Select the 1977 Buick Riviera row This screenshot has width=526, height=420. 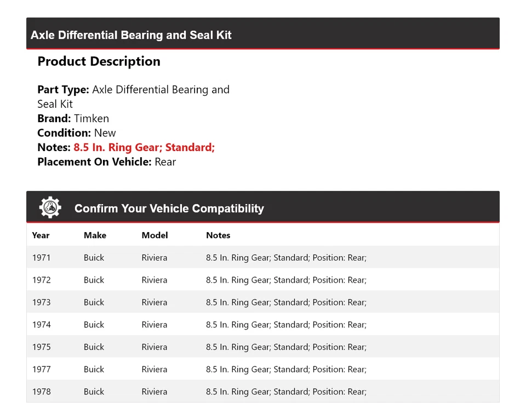pos(262,370)
